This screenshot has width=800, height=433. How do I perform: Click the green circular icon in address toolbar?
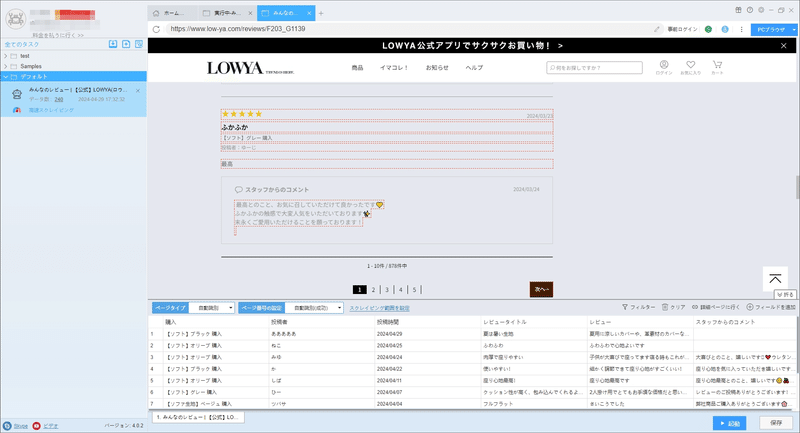pyautogui.click(x=708, y=29)
